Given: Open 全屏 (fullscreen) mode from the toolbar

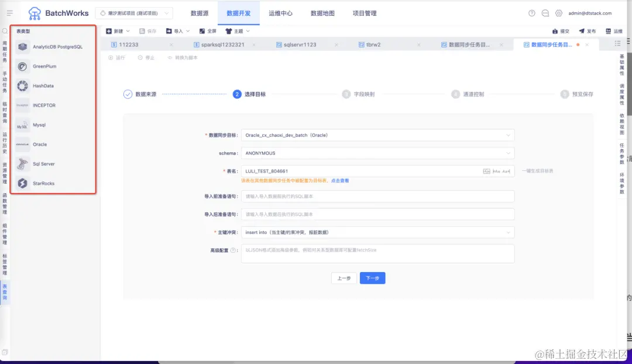Looking at the screenshot, I should pyautogui.click(x=208, y=30).
